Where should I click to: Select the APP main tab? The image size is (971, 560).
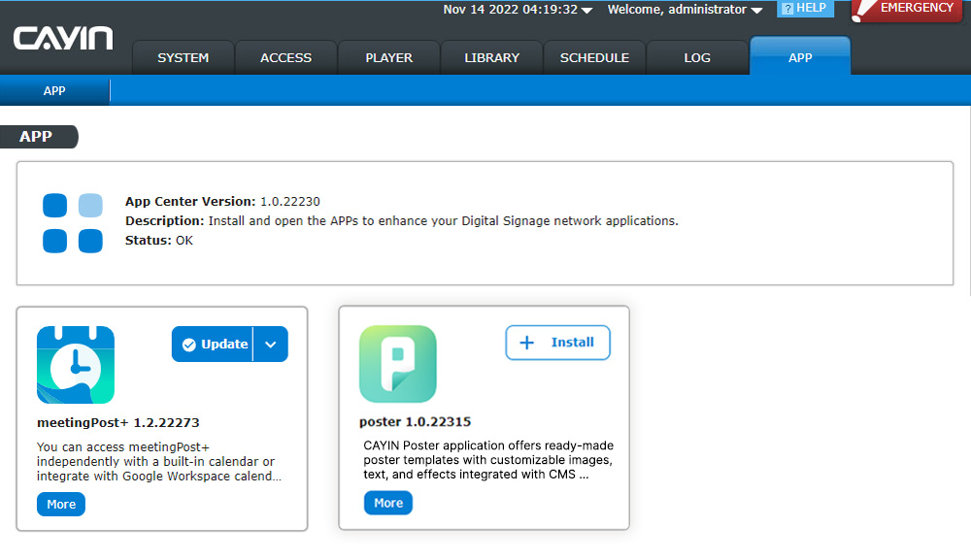click(x=800, y=56)
